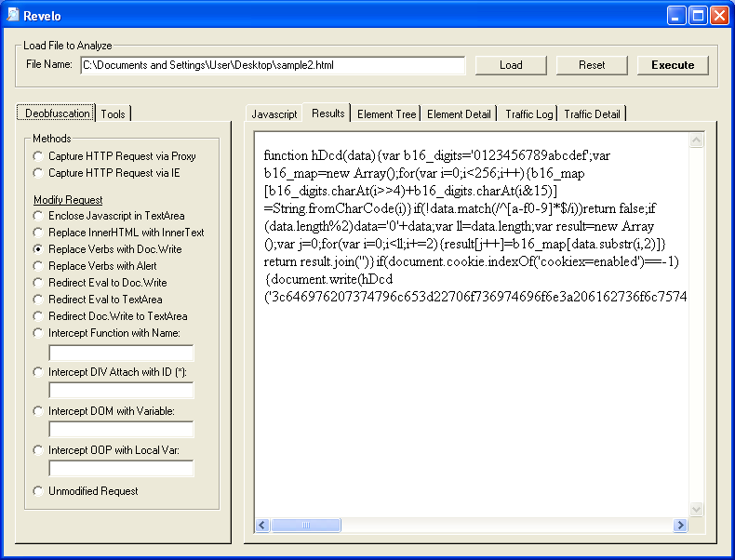Screen dimensions: 735x560
Task: Choose Capture HTTP Request via IE
Action: 38,173
